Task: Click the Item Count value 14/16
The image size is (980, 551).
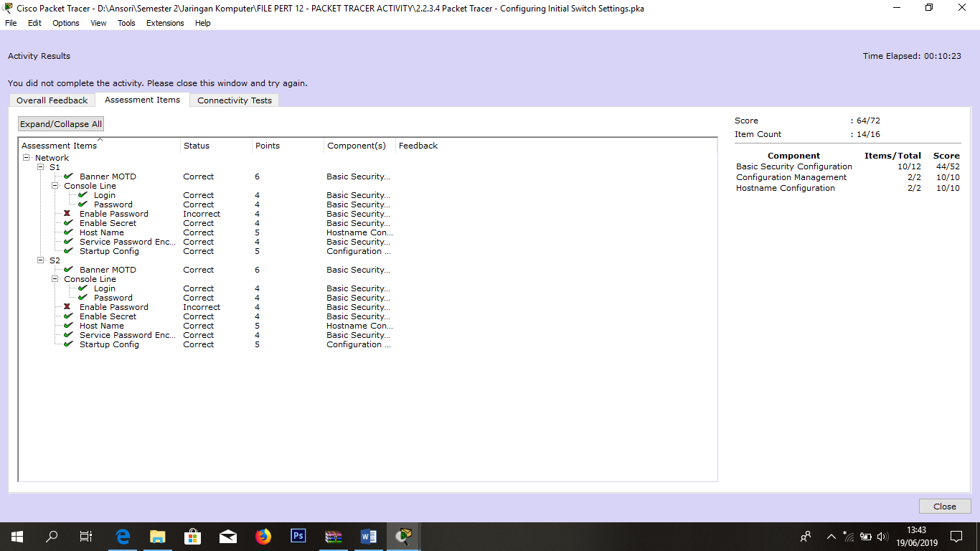Action: [868, 134]
